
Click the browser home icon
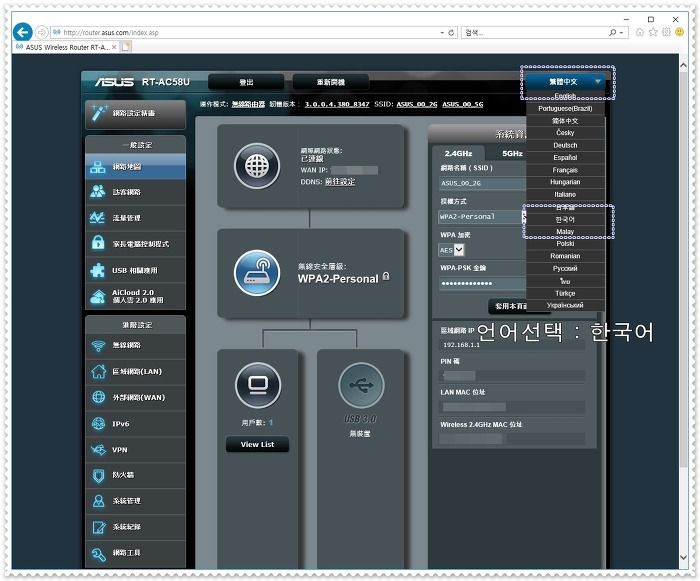640,32
